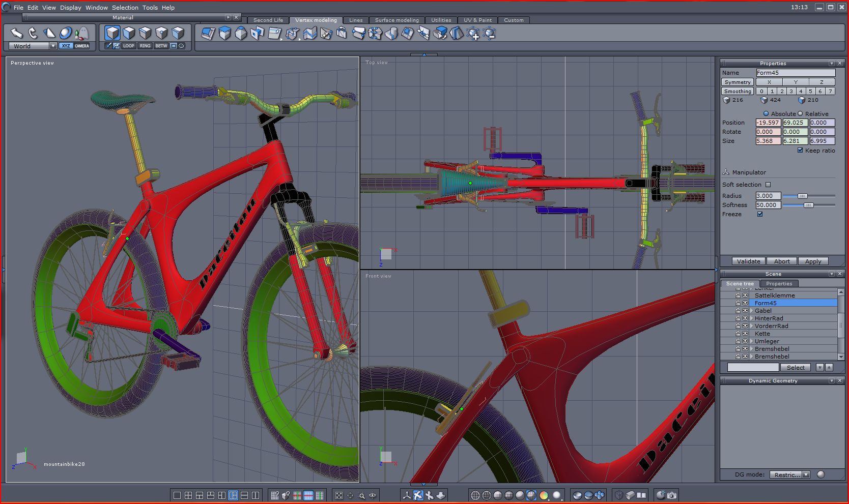Switch to single-view layout icon
Image resolution: width=849 pixels, height=504 pixels.
pyautogui.click(x=177, y=495)
